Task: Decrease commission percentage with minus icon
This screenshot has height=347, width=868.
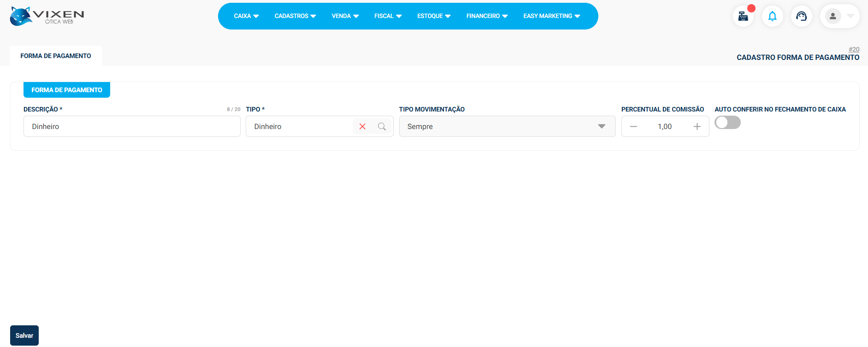Action: [x=633, y=126]
